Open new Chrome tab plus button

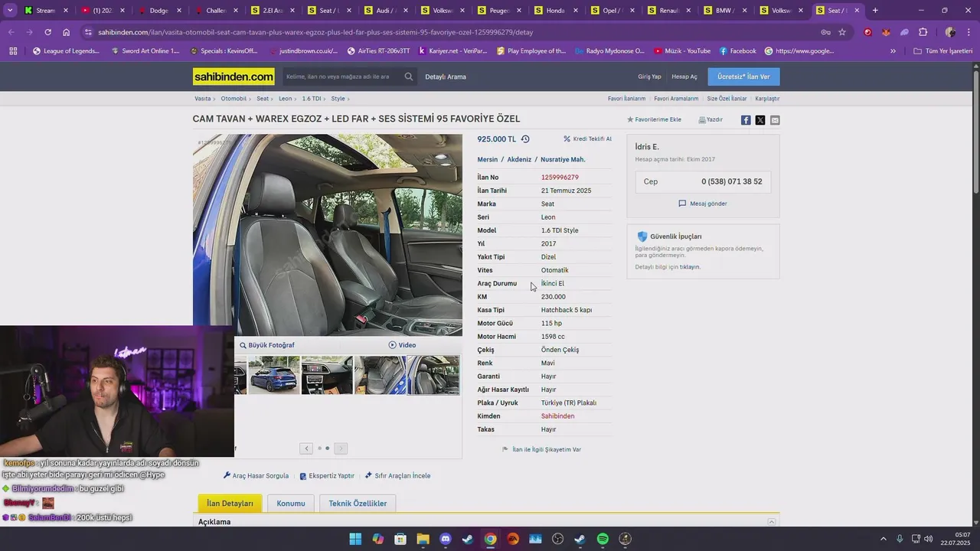(x=875, y=11)
